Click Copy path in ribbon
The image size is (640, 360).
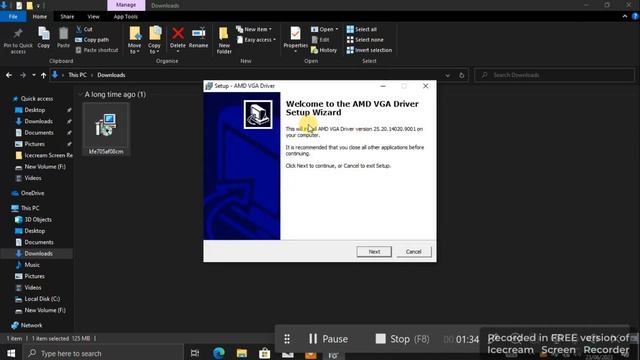(x=92, y=40)
